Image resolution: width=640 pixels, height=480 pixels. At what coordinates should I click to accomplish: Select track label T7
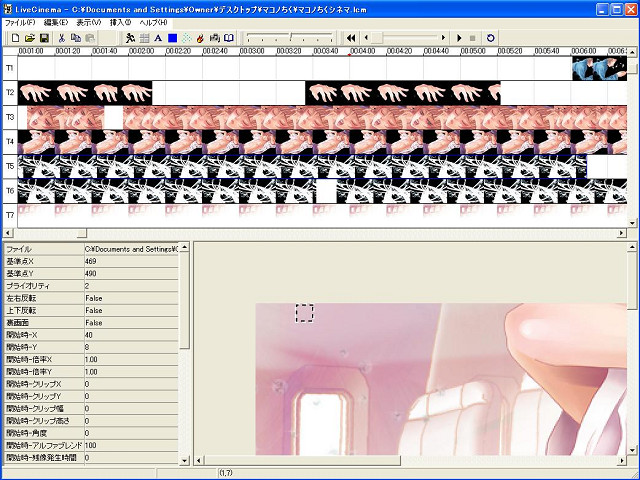click(x=10, y=215)
